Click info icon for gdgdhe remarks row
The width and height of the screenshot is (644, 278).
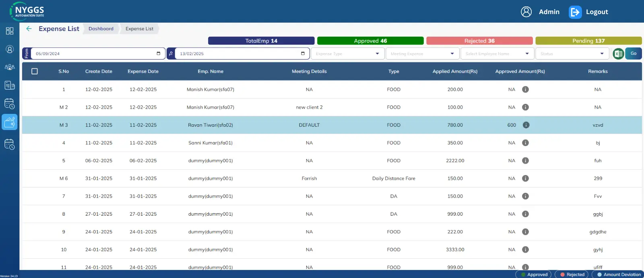pos(525,232)
